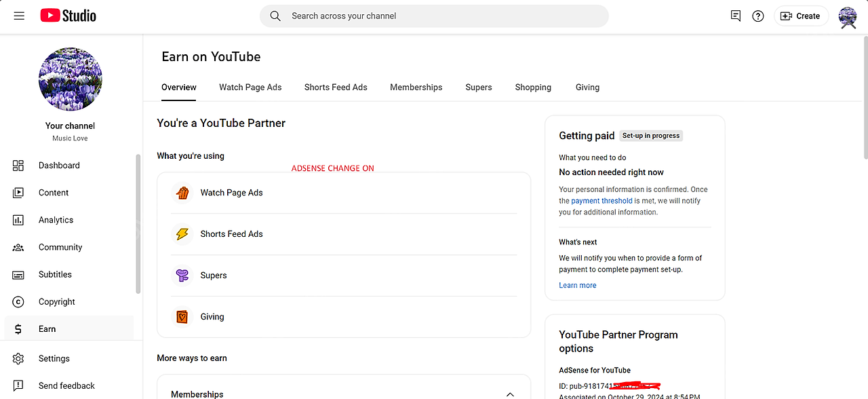Click the Giving heart icon
This screenshot has width=868, height=399.
182,317
